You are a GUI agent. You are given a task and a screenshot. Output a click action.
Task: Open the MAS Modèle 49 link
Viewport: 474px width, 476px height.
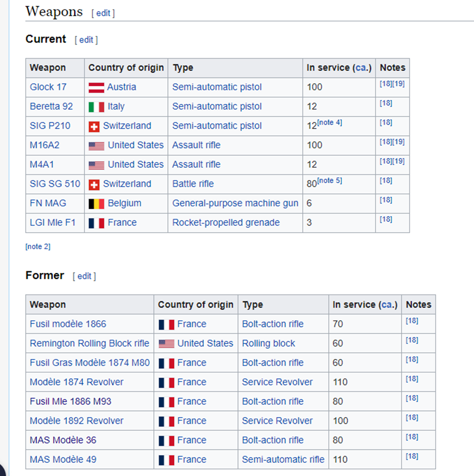coord(63,460)
